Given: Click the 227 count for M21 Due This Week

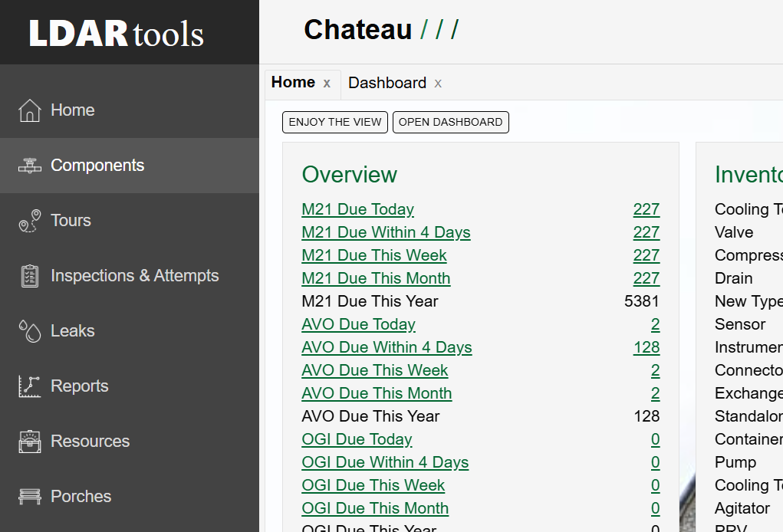Looking at the screenshot, I should [x=646, y=255].
